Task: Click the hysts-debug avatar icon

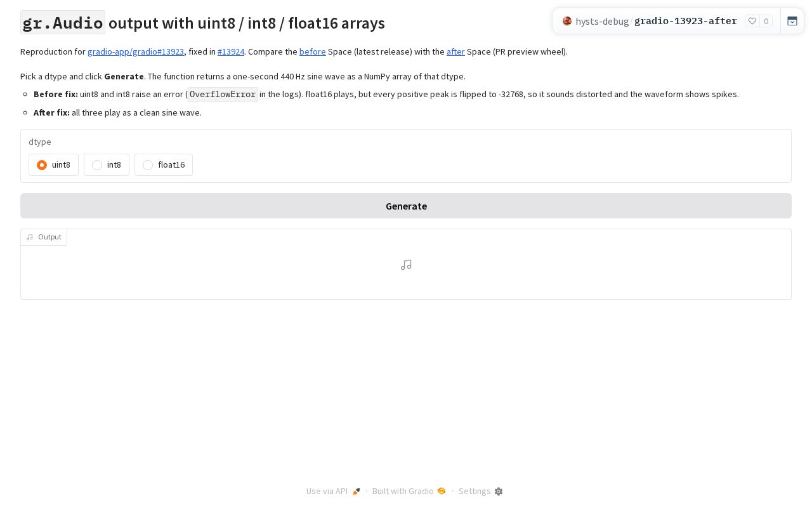Action: (567, 21)
